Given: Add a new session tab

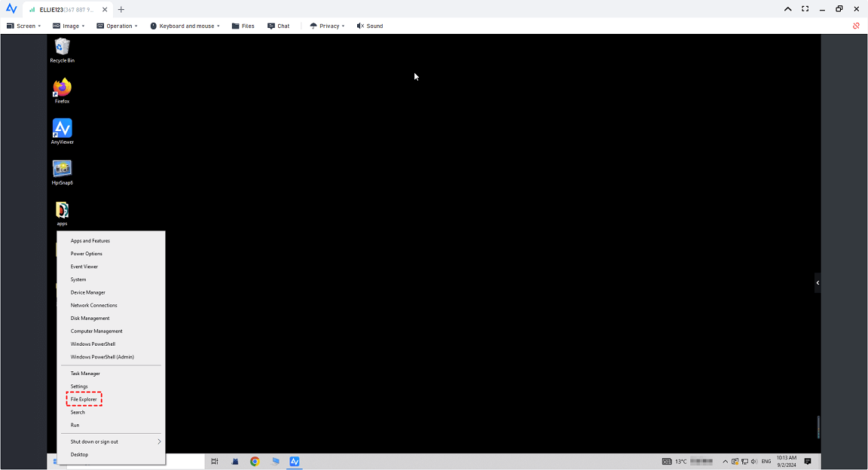Looking at the screenshot, I should [x=121, y=9].
